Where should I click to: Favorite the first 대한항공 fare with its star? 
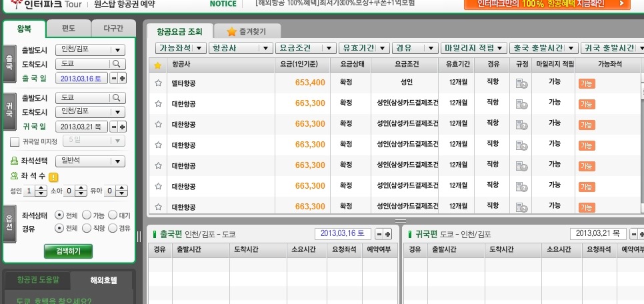click(x=158, y=103)
